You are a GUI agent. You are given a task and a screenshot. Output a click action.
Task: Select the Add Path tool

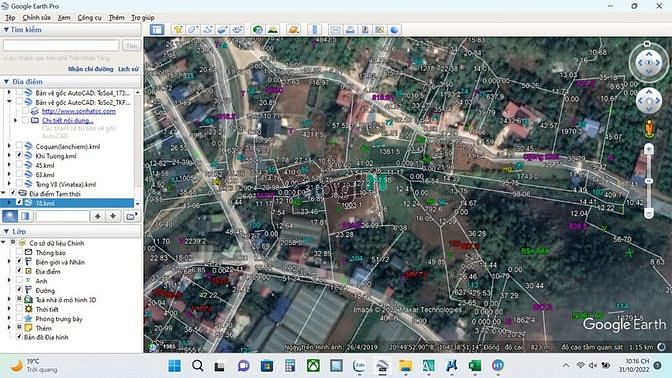point(207,30)
